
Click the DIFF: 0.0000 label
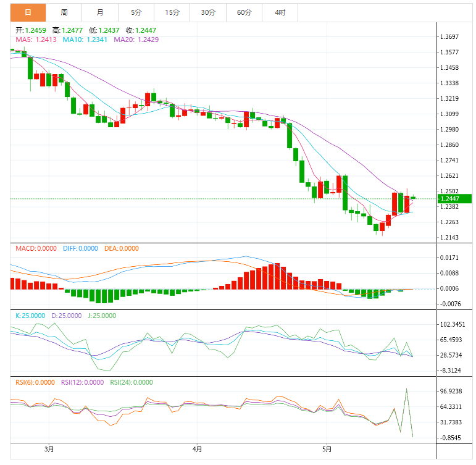[x=80, y=248]
